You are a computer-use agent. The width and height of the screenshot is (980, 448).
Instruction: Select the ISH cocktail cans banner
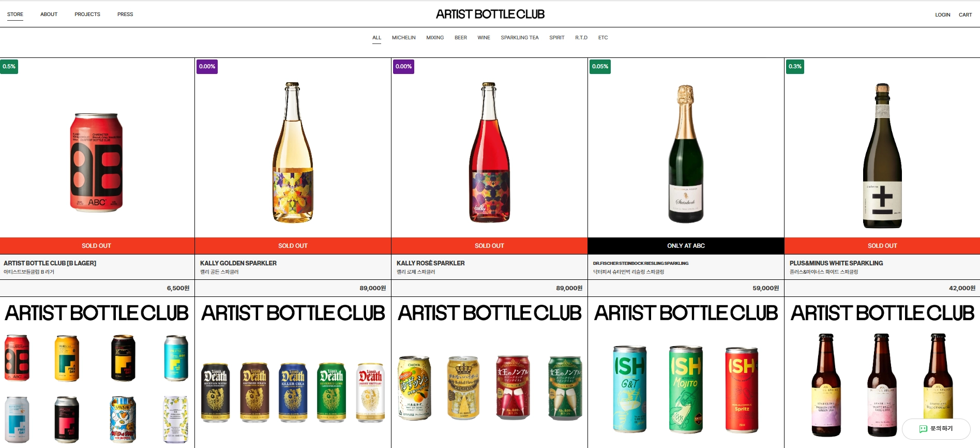point(686,372)
